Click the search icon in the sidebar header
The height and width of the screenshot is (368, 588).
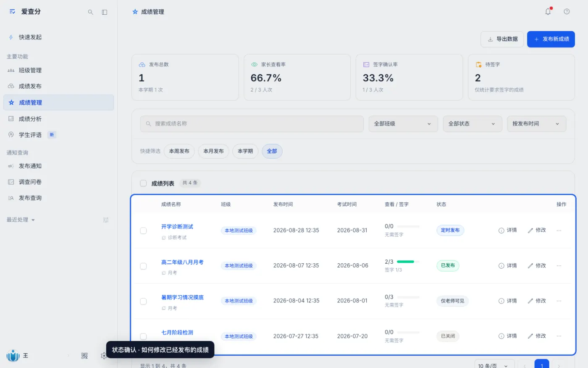point(90,12)
